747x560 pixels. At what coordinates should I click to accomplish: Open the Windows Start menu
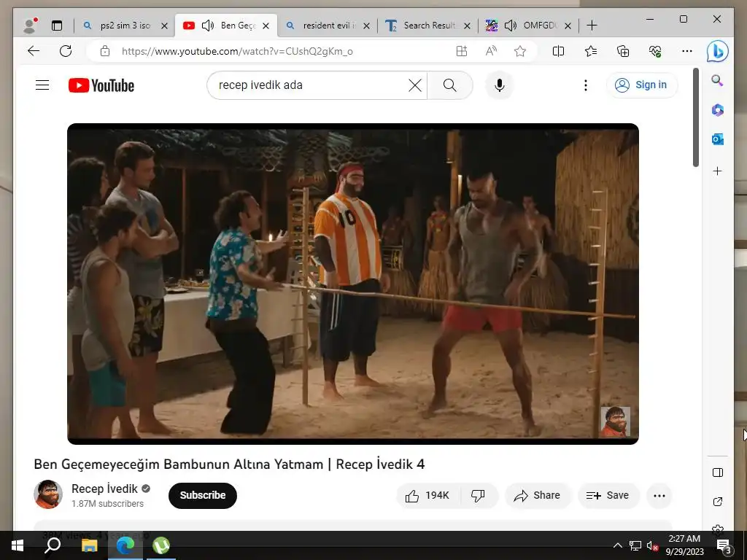[x=18, y=545]
